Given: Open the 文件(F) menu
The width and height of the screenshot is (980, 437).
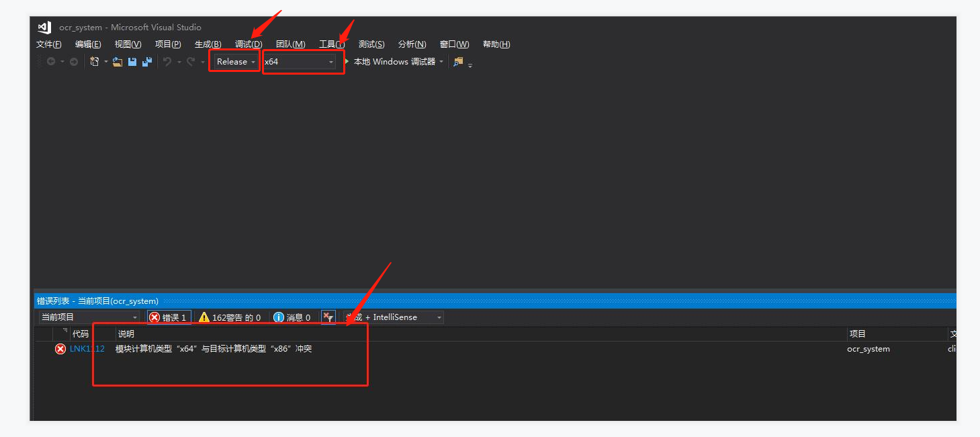Looking at the screenshot, I should coord(48,44).
